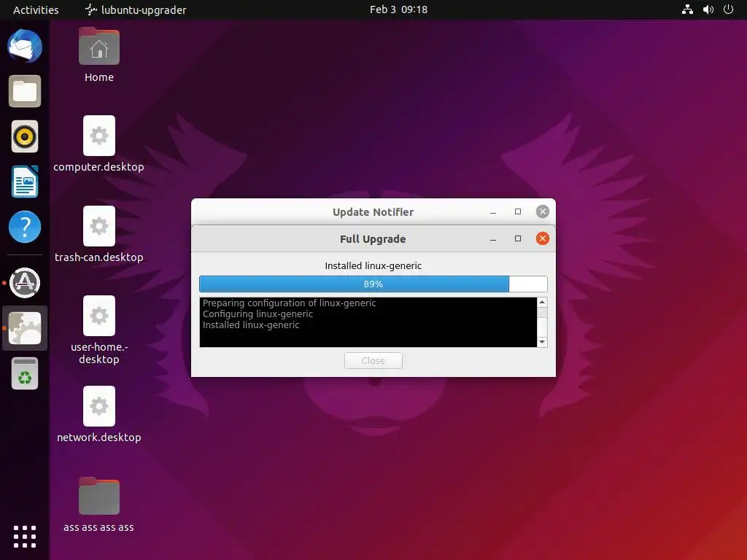This screenshot has height=560, width=747.
Task: Click 'Configuring linux-generic' log line
Action: pos(258,314)
